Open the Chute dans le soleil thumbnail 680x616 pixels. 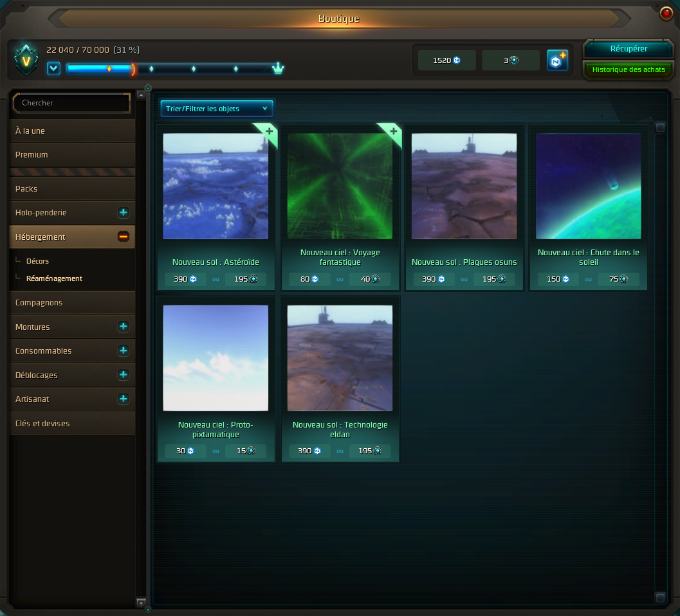[x=588, y=186]
